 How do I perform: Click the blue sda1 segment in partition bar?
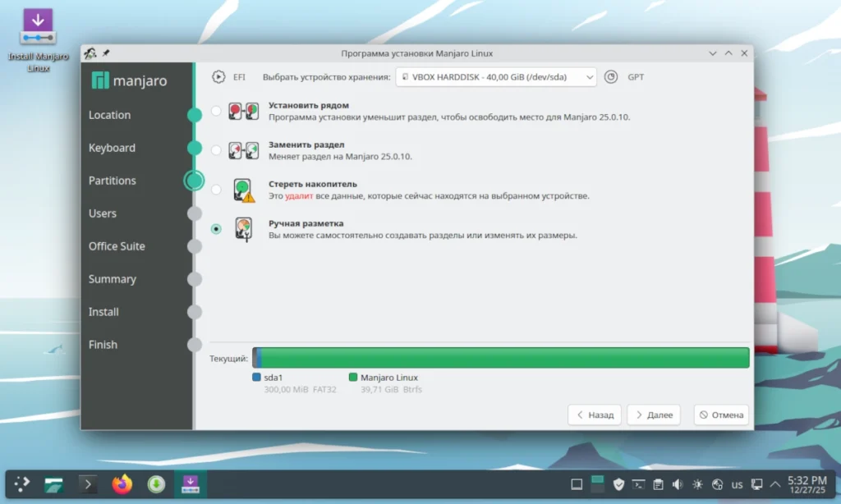tap(257, 358)
